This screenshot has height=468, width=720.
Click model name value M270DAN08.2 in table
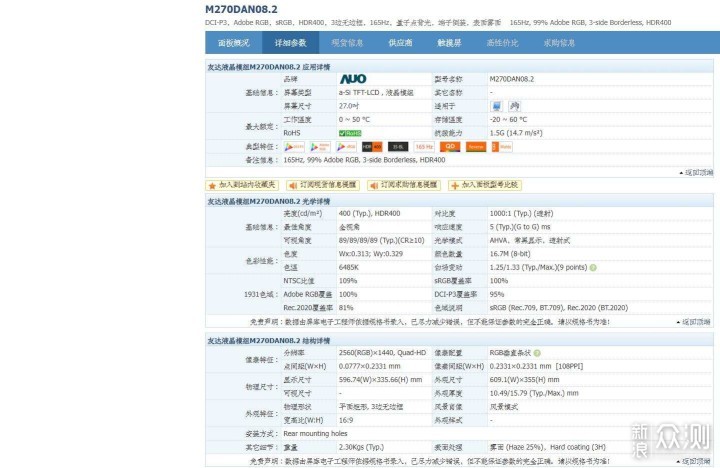point(512,79)
